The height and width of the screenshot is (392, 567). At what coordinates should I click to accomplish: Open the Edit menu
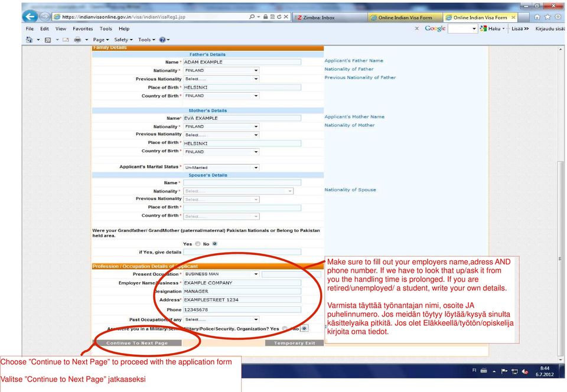[x=44, y=28]
